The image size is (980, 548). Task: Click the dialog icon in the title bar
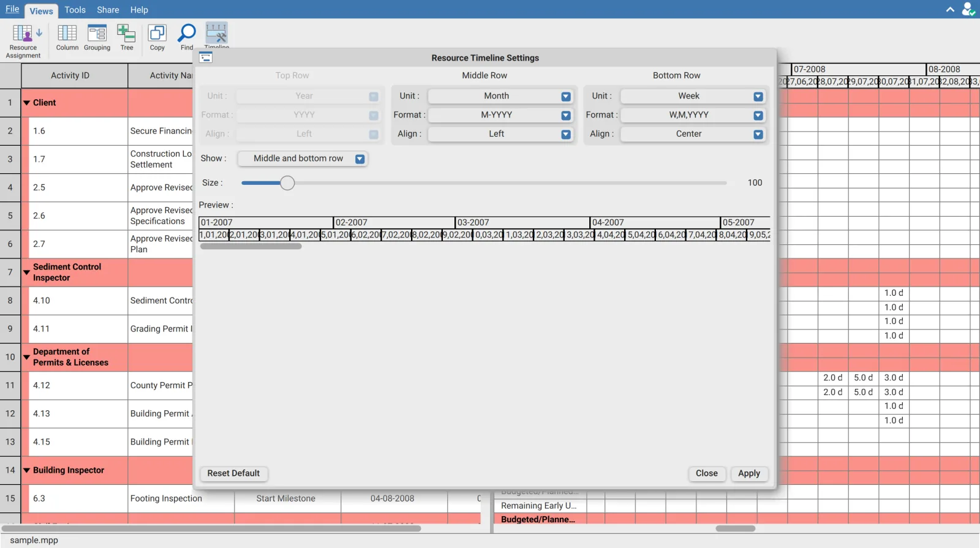(x=206, y=58)
